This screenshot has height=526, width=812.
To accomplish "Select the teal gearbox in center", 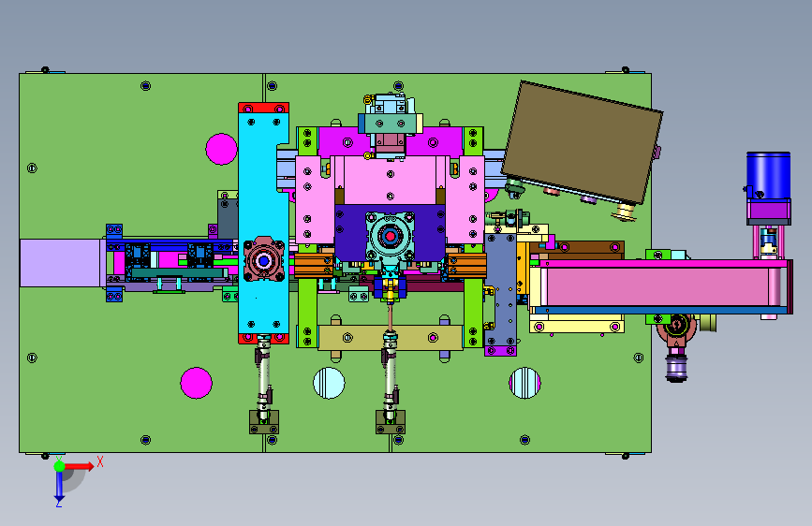I will 390,237.
